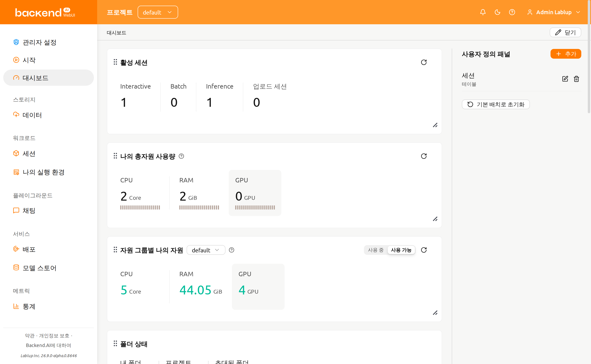
Task: Delete the 세션 custom panel item
Action: (x=576, y=79)
